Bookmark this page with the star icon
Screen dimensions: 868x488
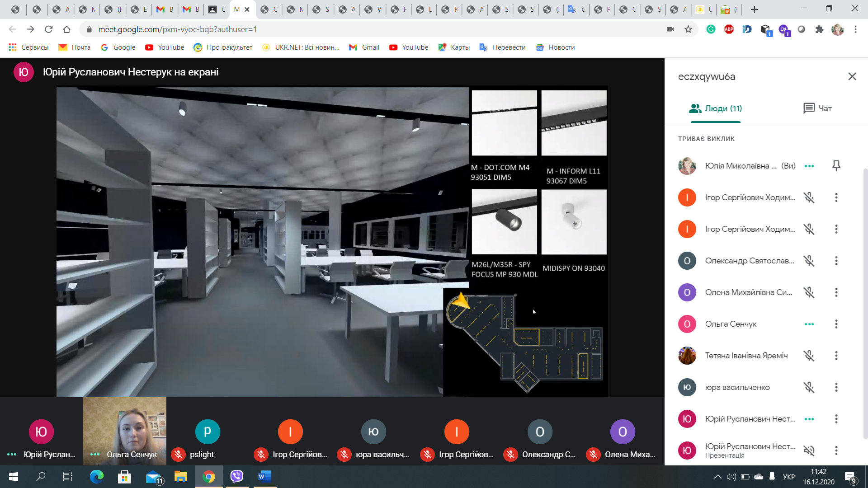[x=688, y=29]
